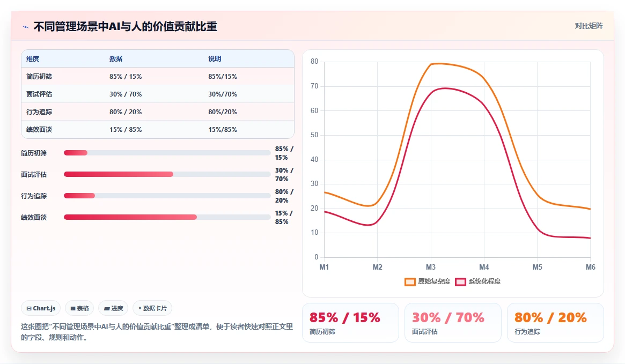
Task: Click the chart title 不同管理场景中AI与人的价值贡献比重
Action: [x=126, y=27]
